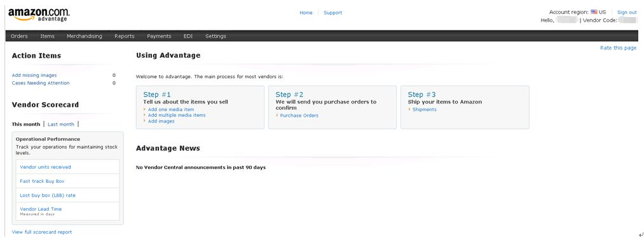
Task: Click Add multiple media items link
Action: tap(177, 116)
